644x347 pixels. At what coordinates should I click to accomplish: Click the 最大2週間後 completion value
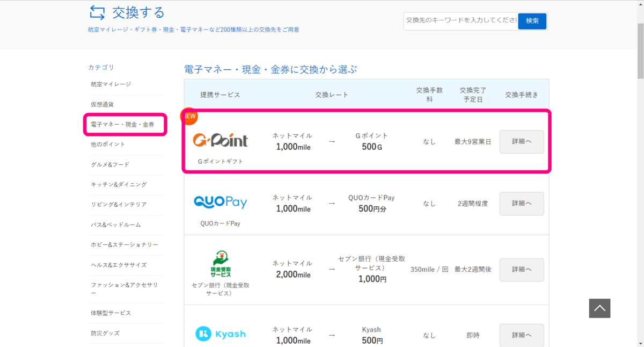click(x=473, y=270)
